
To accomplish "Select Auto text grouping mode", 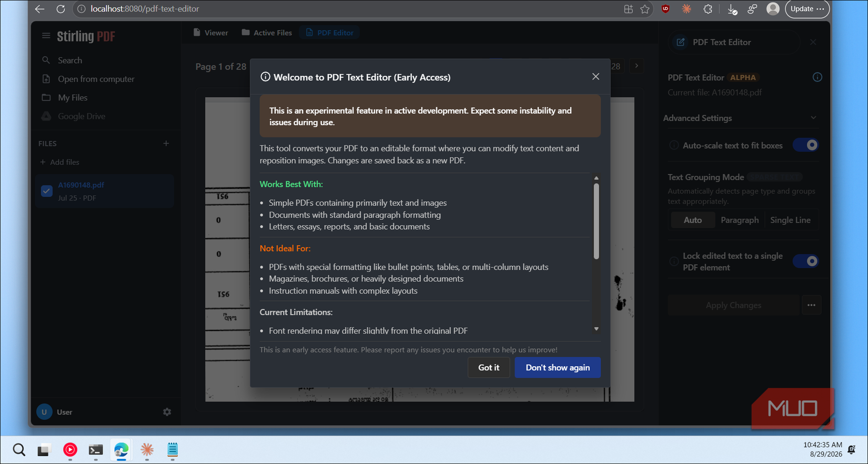I will (x=692, y=220).
